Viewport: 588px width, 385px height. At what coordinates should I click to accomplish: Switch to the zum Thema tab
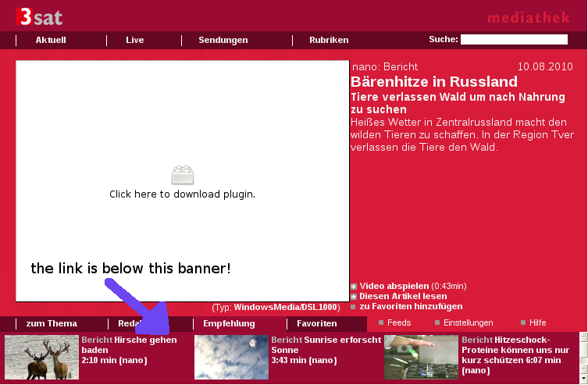coord(52,323)
